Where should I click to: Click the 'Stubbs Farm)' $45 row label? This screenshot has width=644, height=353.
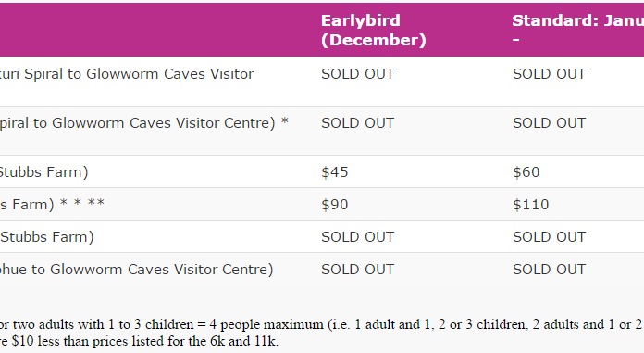point(43,172)
